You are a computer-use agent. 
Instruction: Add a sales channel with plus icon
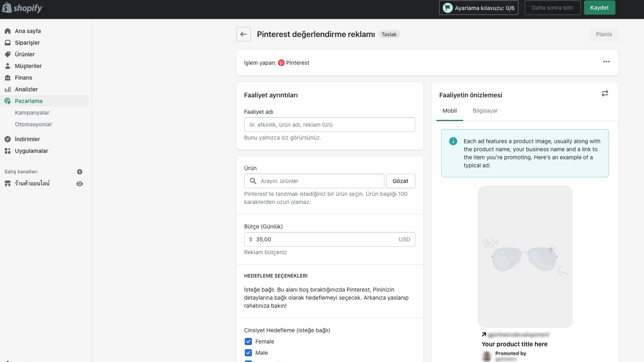[x=80, y=172]
